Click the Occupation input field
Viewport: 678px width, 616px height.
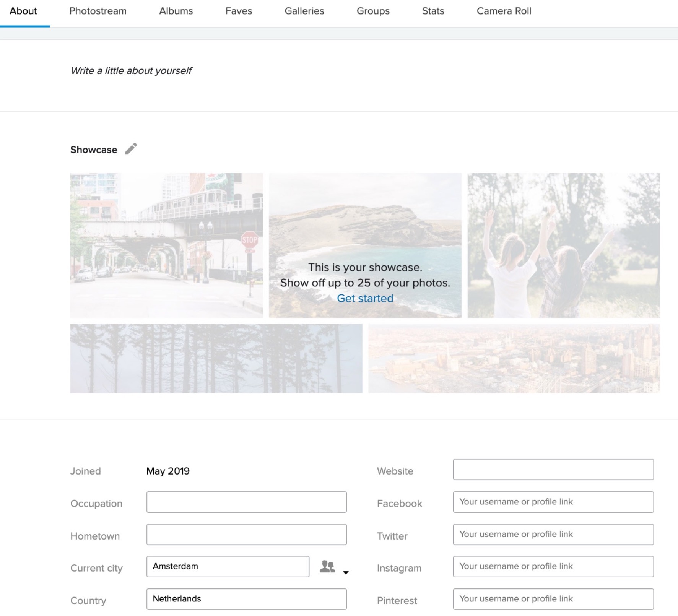click(x=246, y=502)
